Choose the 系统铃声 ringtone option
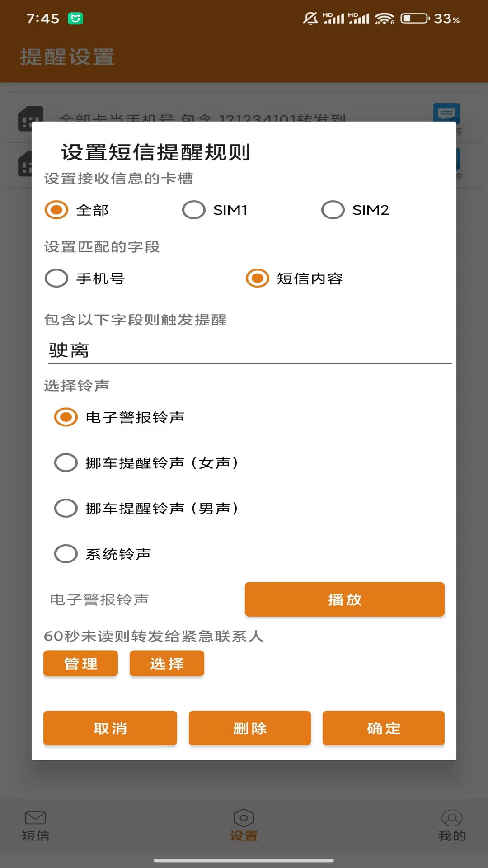 [66, 554]
